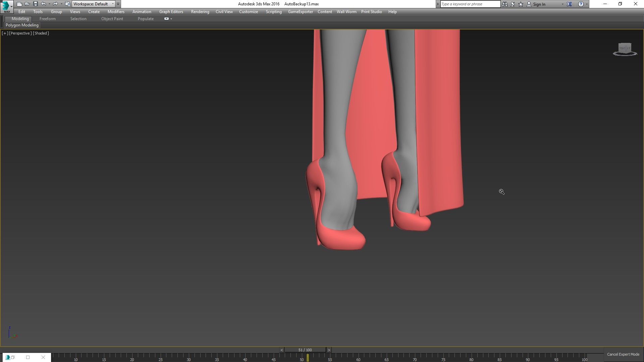This screenshot has width=644, height=362.
Task: Click Cancel Expert Mode button
Action: tap(623, 354)
